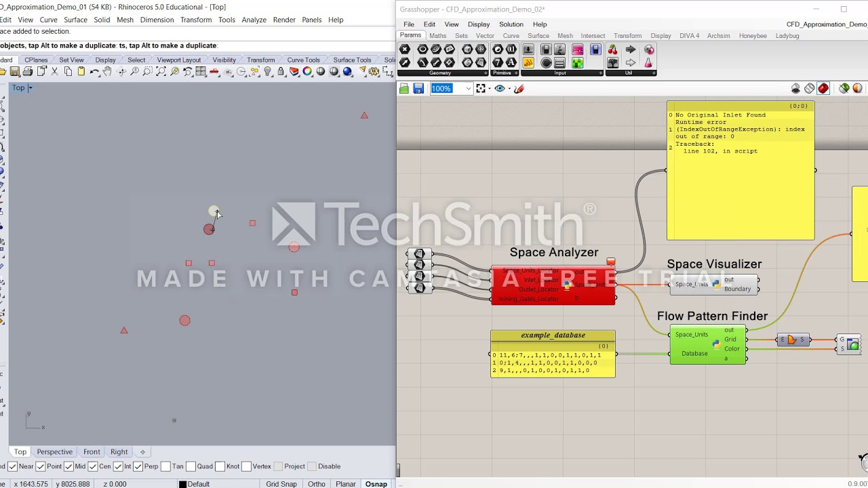Click the blue render sphere icon
The width and height of the screenshot is (868, 488).
(x=347, y=71)
